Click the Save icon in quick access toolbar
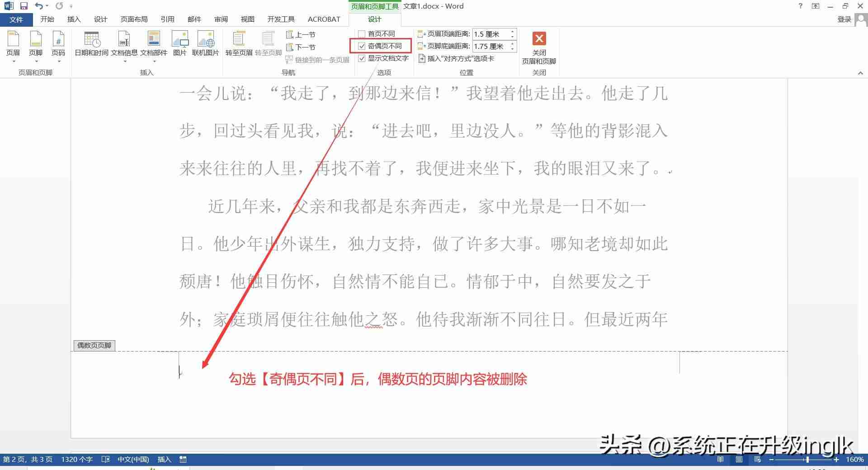Image resolution: width=868 pixels, height=470 pixels. (24, 6)
